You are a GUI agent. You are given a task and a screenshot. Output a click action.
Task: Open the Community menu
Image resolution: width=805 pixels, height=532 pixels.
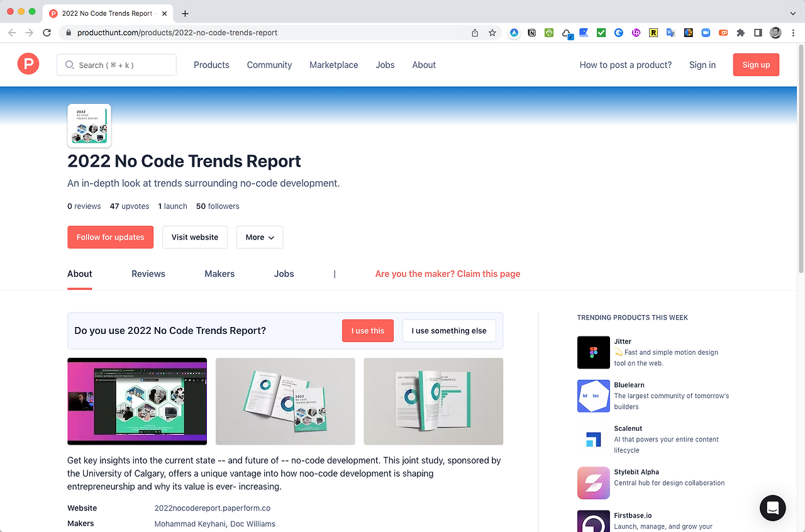click(269, 65)
